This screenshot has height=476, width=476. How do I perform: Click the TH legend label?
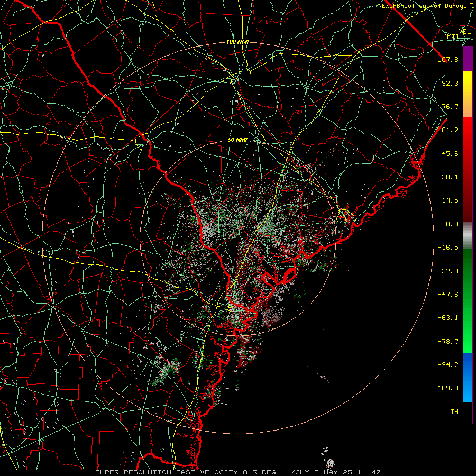(x=454, y=412)
